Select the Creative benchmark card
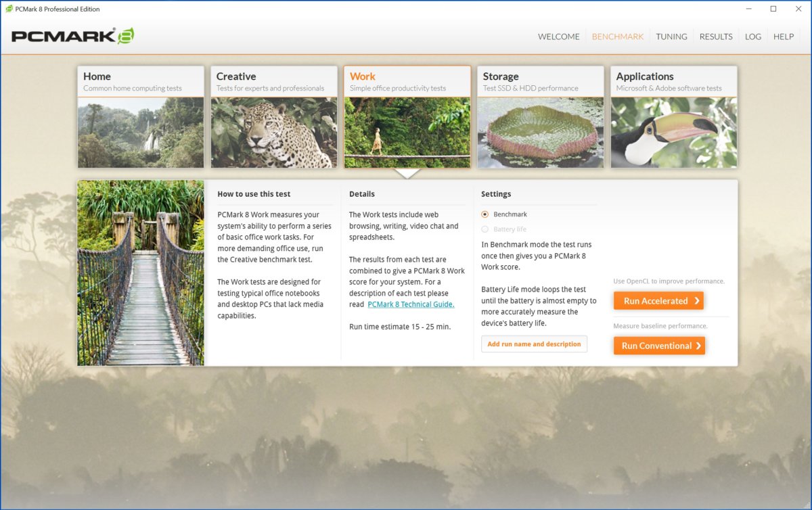812x510 pixels. pyautogui.click(x=274, y=116)
